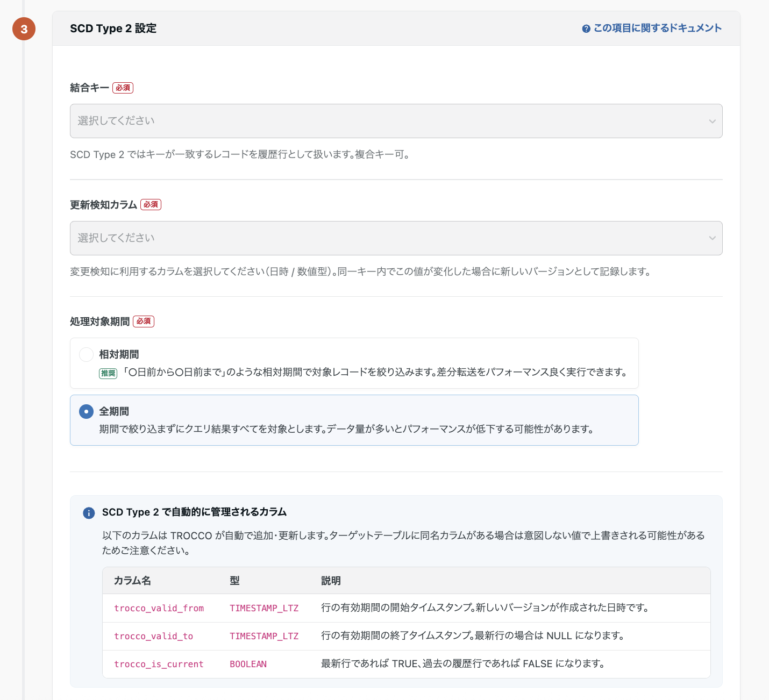Click description of trocco_valid_from row
Viewport: 769px width, 700px height.
click(486, 608)
